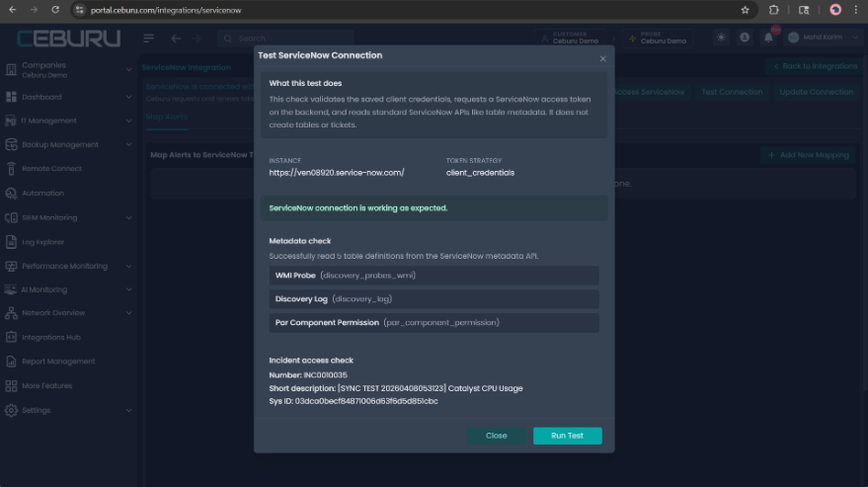Open the Customer Ceburu Demo selector
Screen dimensions: 868x487
(570, 38)
